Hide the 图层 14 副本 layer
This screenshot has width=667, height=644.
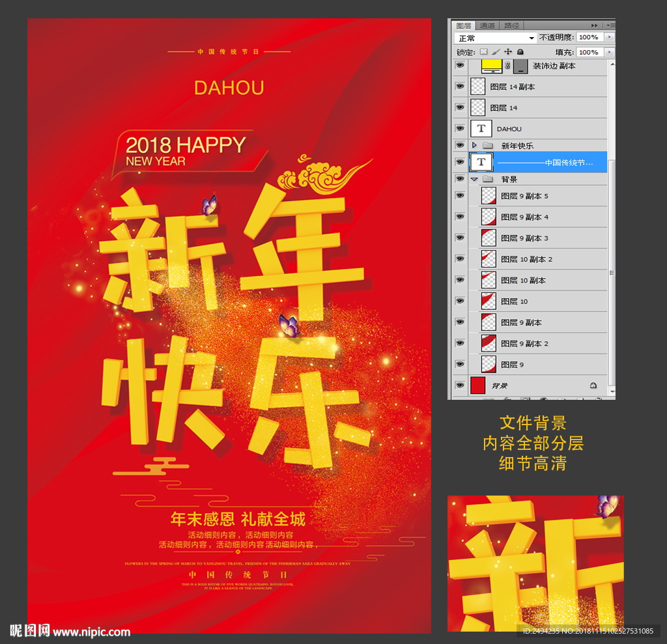tap(460, 87)
